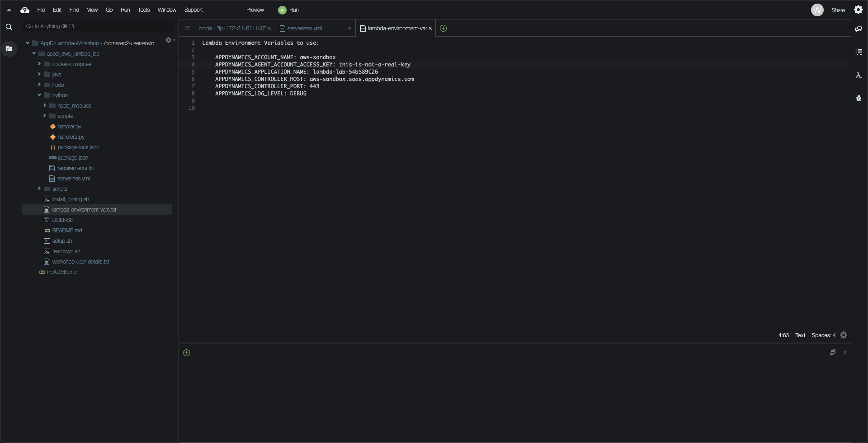Open the AWS Cloud9 cloud logo menu
The height and width of the screenshot is (443, 868).
pyautogui.click(x=25, y=10)
